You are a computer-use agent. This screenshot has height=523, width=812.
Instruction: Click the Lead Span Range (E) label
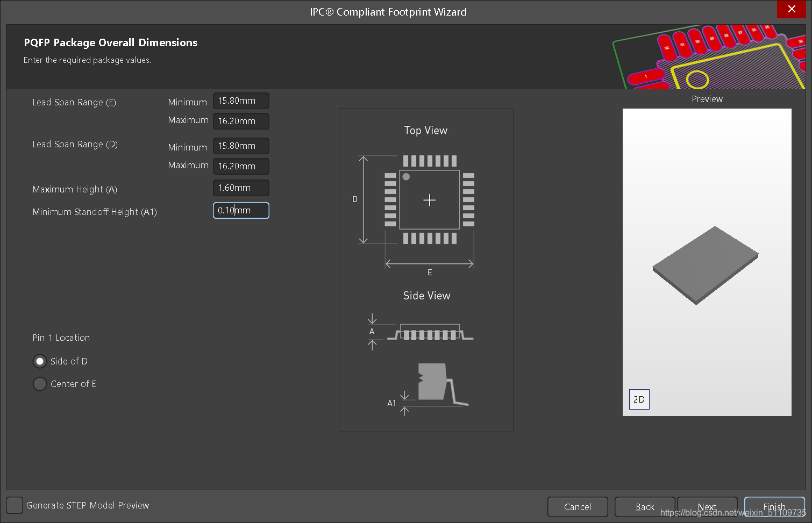click(x=74, y=102)
